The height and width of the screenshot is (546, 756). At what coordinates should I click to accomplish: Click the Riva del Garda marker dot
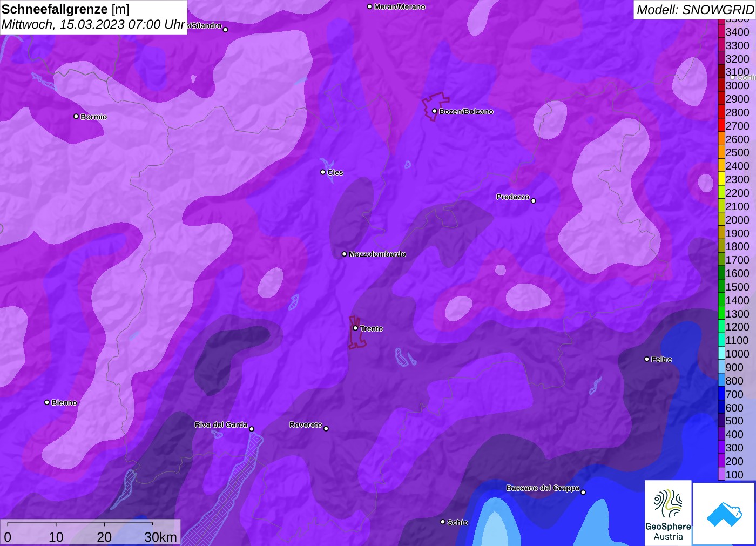(x=252, y=429)
